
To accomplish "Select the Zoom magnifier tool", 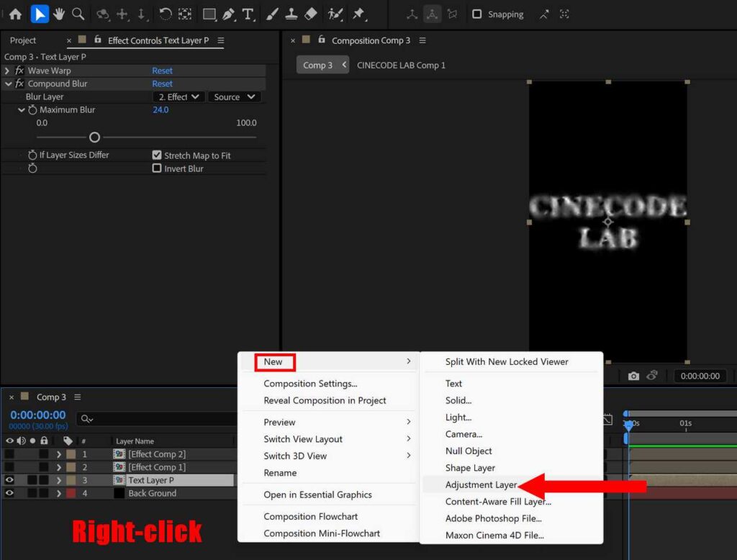I will tap(78, 14).
